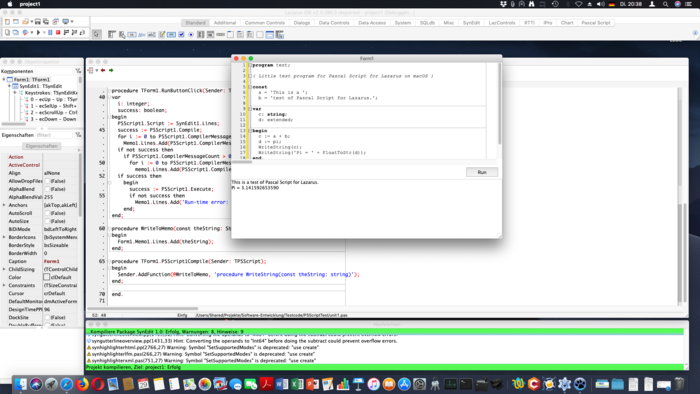Open the SynEdit component palette tab
Viewport: 700px width, 394px height.
(x=471, y=23)
